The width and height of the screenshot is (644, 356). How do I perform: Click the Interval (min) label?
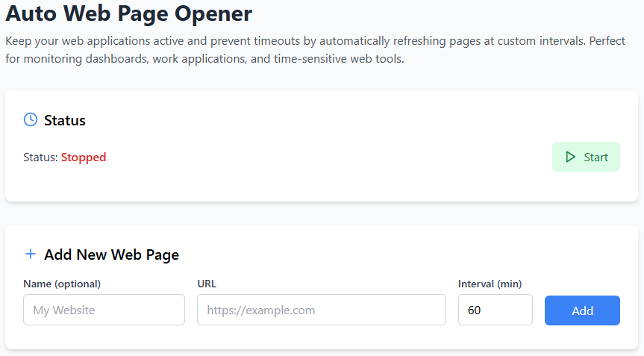tap(490, 284)
